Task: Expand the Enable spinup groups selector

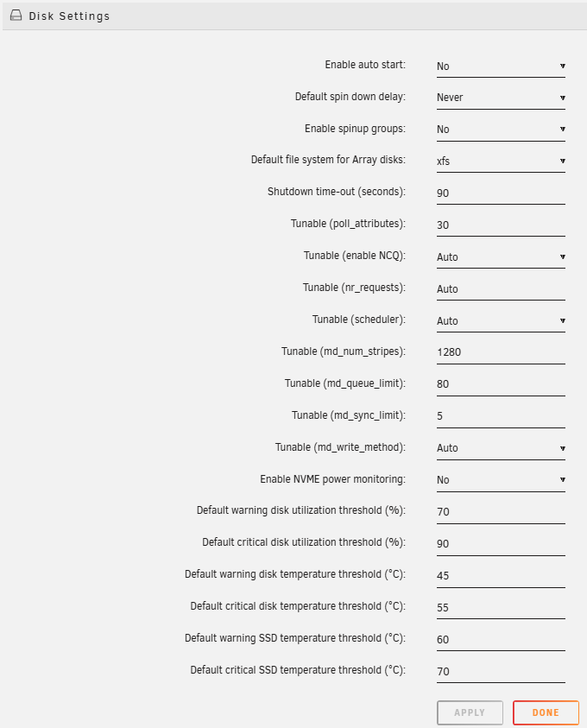Action: (501, 129)
